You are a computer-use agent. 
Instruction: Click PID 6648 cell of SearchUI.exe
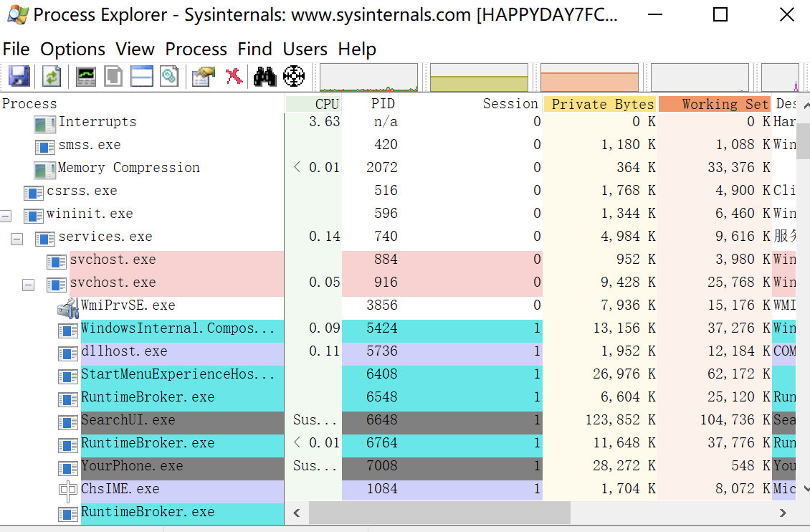[x=382, y=420]
